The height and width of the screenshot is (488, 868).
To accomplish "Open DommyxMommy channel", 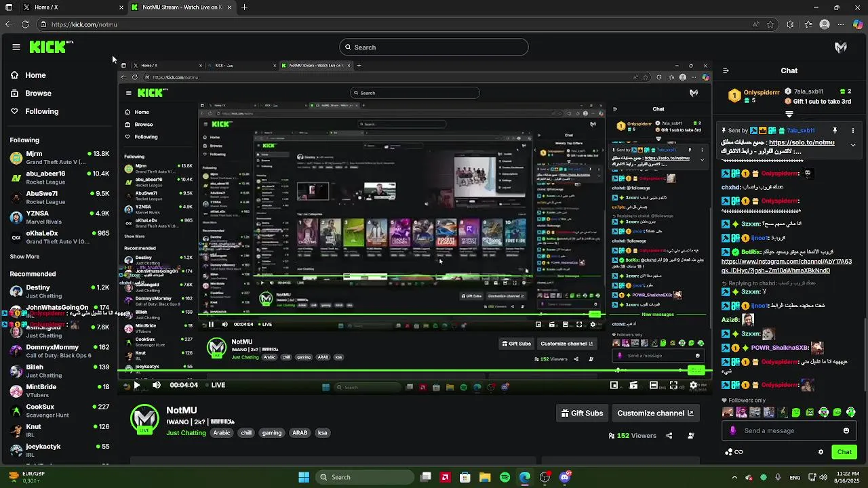I will pyautogui.click(x=60, y=351).
